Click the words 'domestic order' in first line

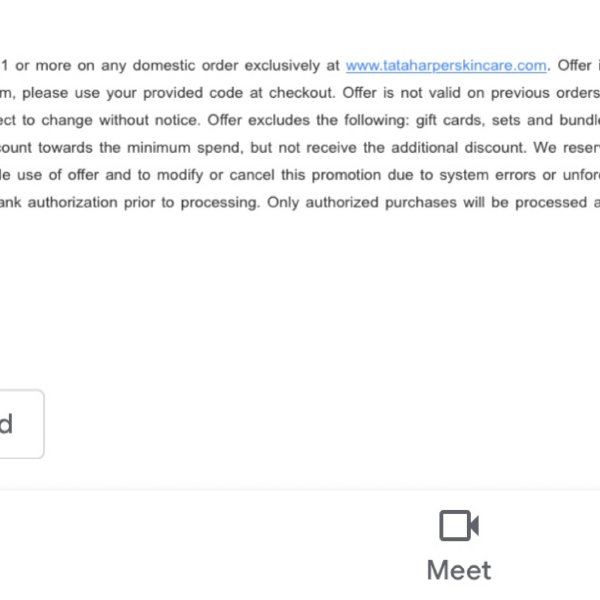coord(185,66)
